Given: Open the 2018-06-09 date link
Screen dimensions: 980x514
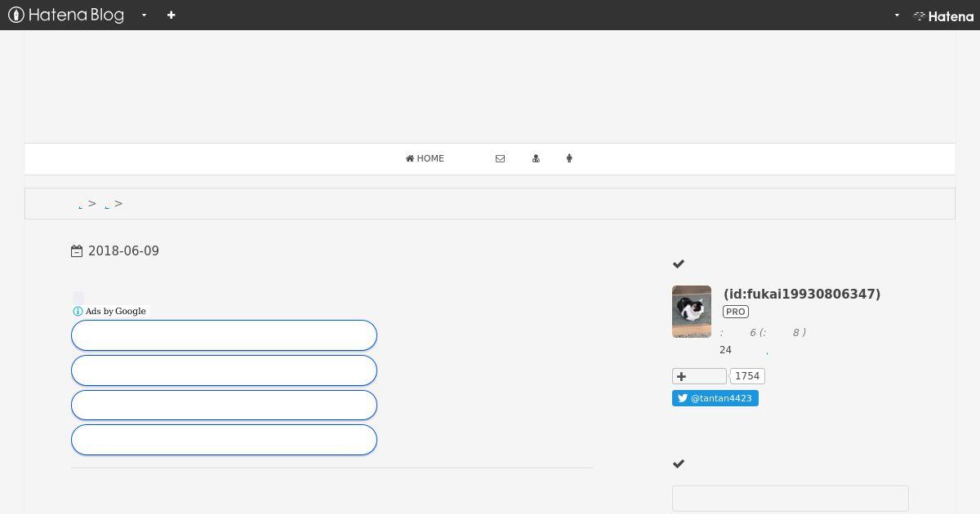Looking at the screenshot, I should click(123, 251).
